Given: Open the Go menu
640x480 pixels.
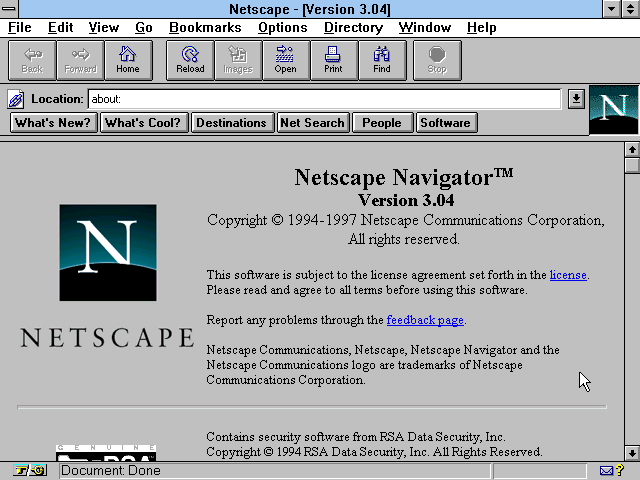Looking at the screenshot, I should (x=144, y=27).
